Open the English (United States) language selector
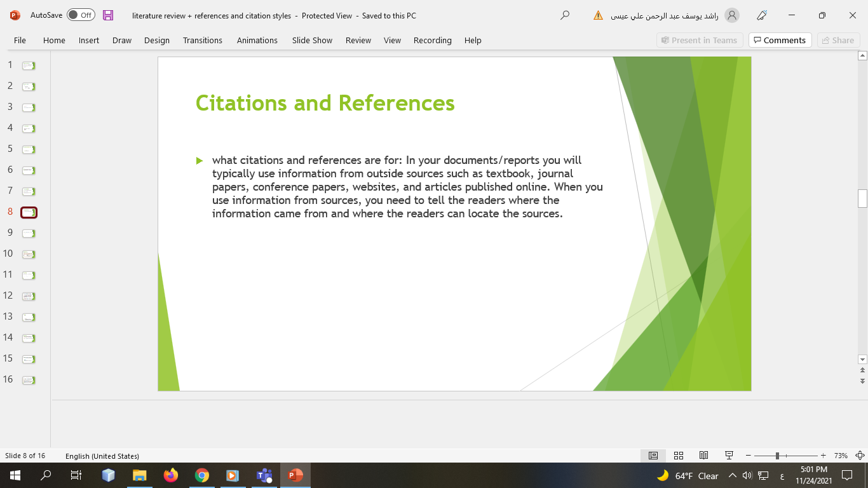 pyautogui.click(x=104, y=455)
